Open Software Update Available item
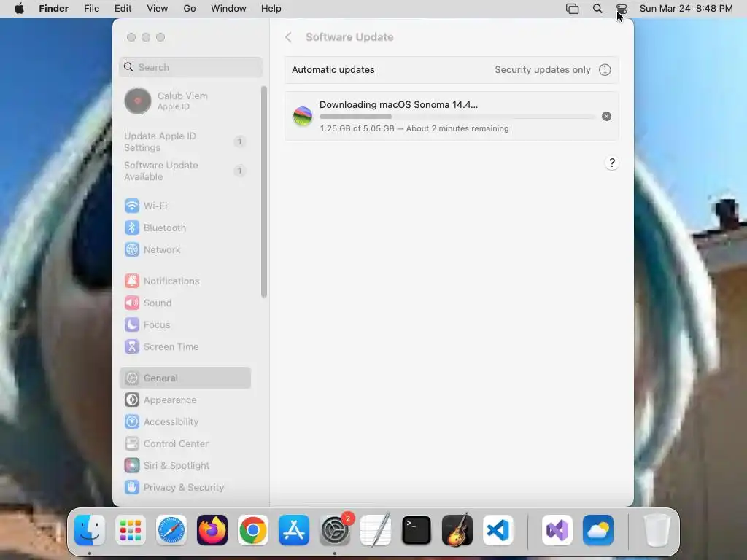The width and height of the screenshot is (747, 560). coord(185,171)
